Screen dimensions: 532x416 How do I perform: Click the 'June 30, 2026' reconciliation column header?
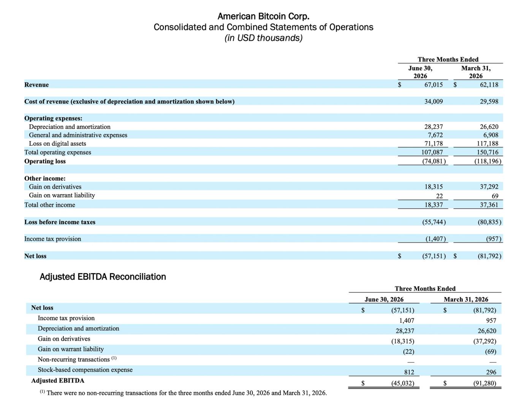click(x=384, y=300)
